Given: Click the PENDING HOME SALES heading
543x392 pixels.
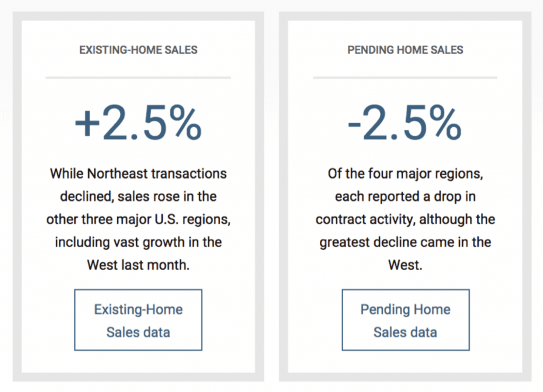Looking at the screenshot, I should click(405, 50).
